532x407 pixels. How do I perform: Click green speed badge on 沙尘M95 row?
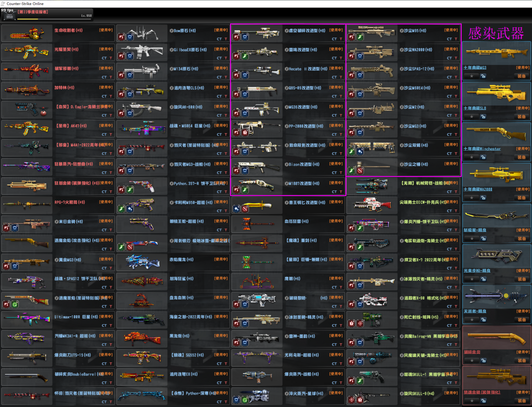pyautogui.click(x=360, y=36)
